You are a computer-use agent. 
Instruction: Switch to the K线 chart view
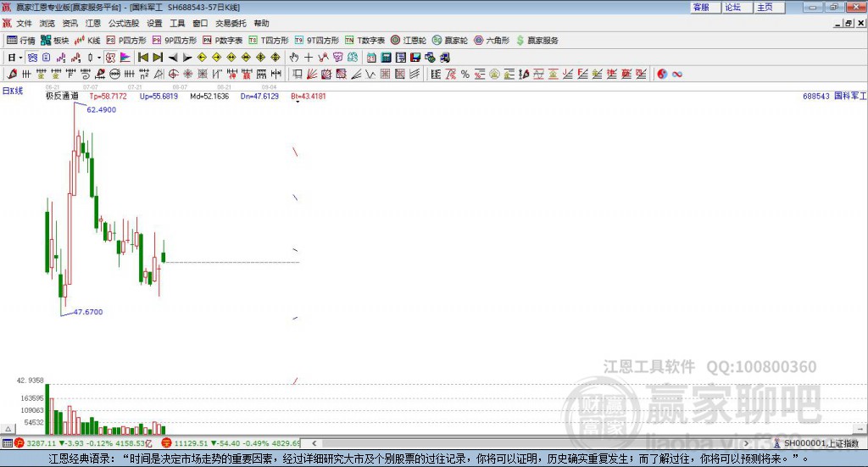87,41
